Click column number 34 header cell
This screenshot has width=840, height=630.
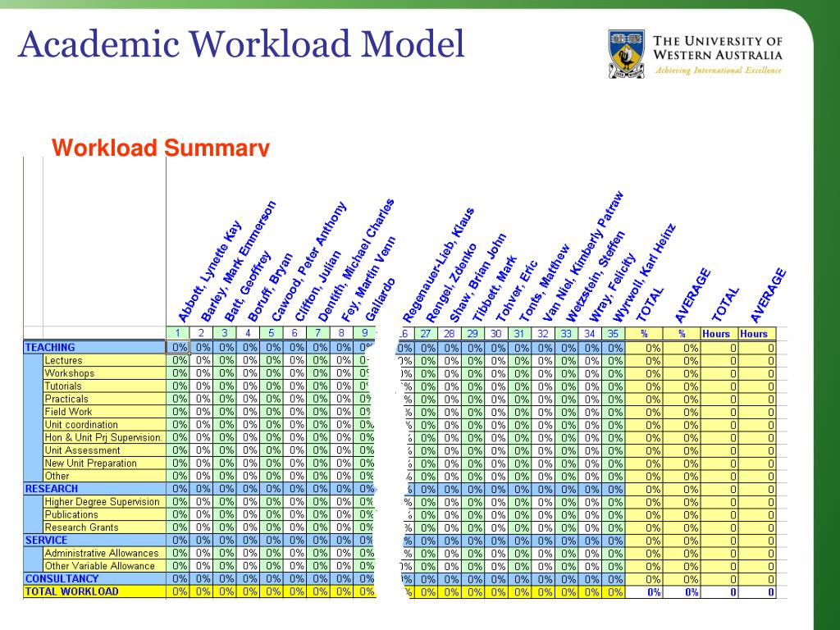coord(589,333)
